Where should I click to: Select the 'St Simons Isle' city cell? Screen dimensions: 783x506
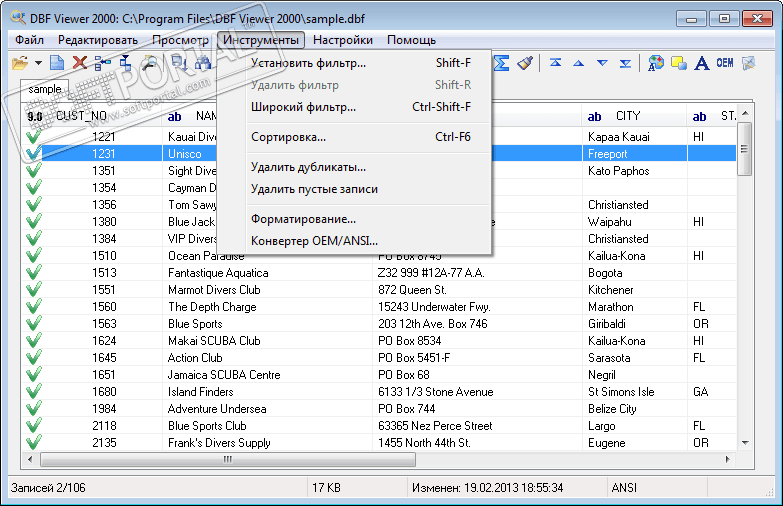tap(635, 392)
